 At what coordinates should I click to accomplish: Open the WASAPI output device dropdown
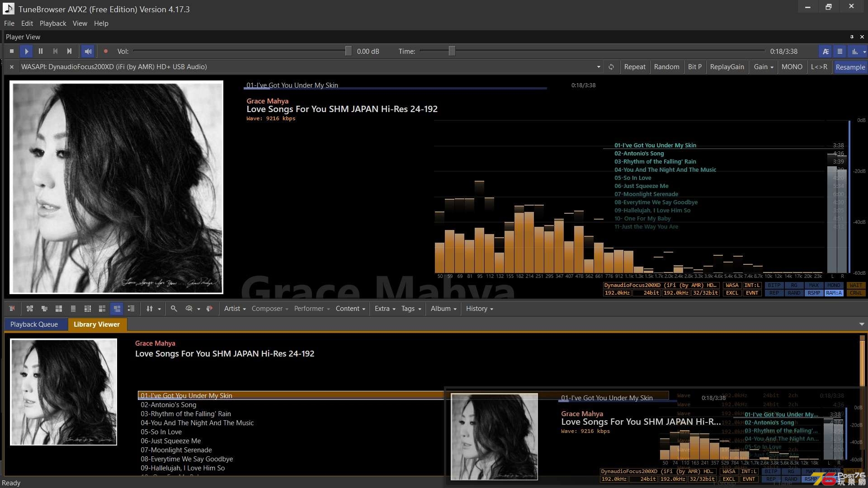(599, 67)
